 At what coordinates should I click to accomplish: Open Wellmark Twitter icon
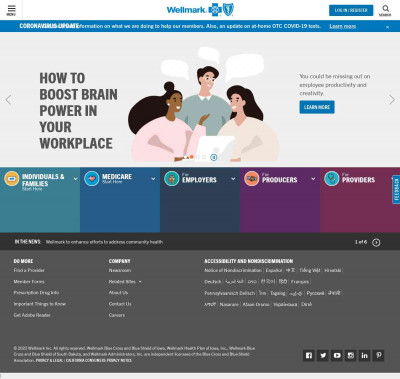click(x=323, y=355)
